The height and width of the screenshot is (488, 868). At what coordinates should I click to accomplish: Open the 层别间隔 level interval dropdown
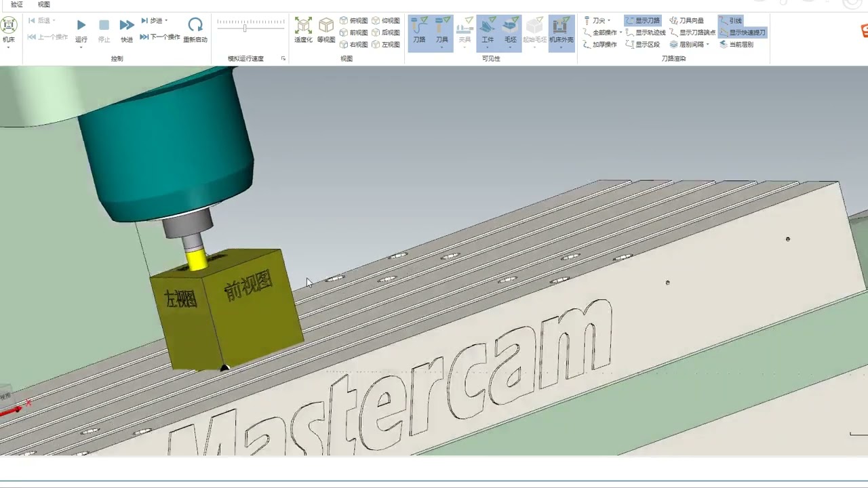(689, 45)
